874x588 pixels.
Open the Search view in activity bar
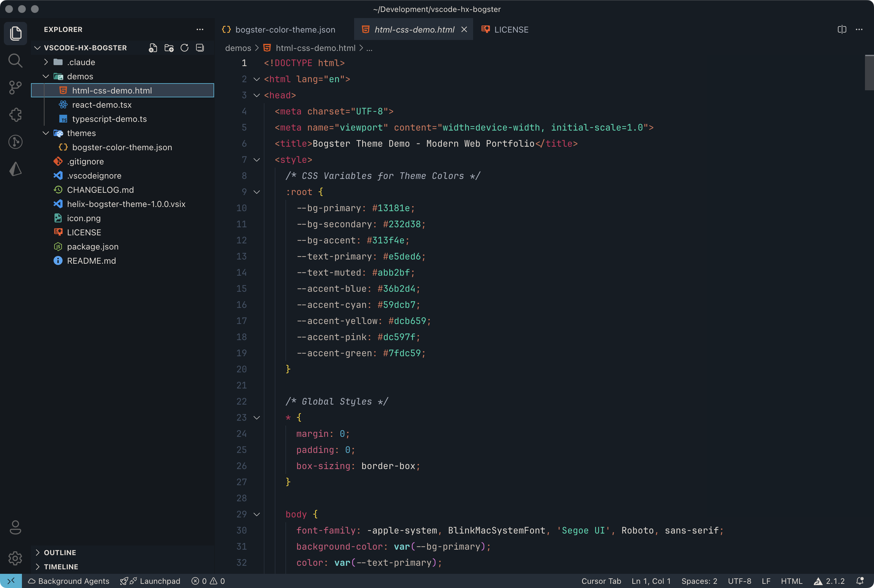point(15,60)
